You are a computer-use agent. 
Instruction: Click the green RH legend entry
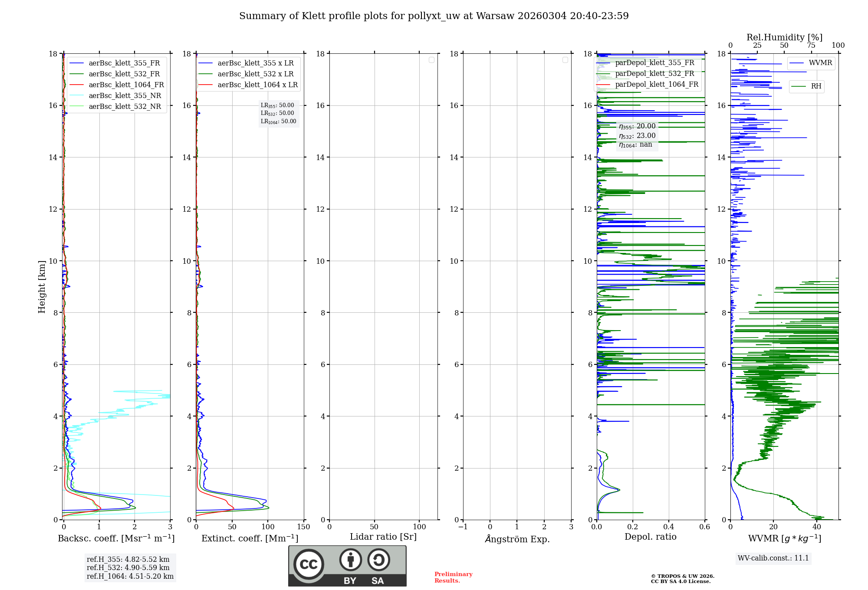click(x=815, y=86)
